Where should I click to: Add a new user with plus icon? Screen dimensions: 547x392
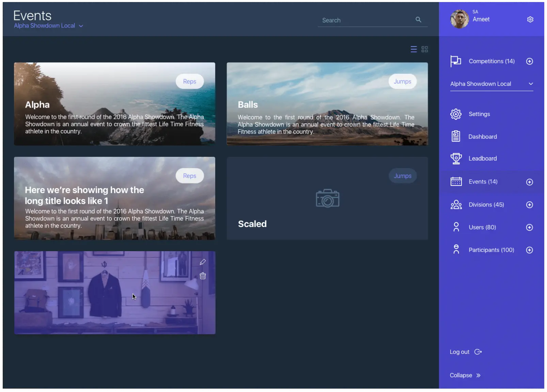click(529, 227)
